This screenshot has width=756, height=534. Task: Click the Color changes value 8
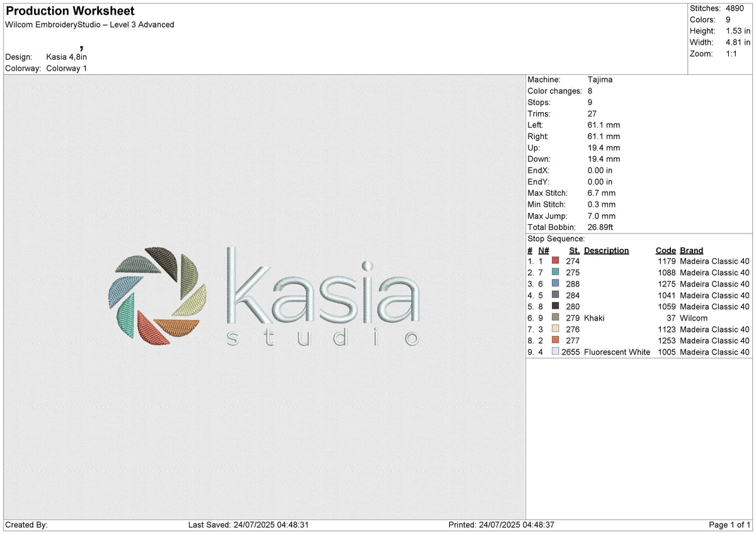(590, 91)
